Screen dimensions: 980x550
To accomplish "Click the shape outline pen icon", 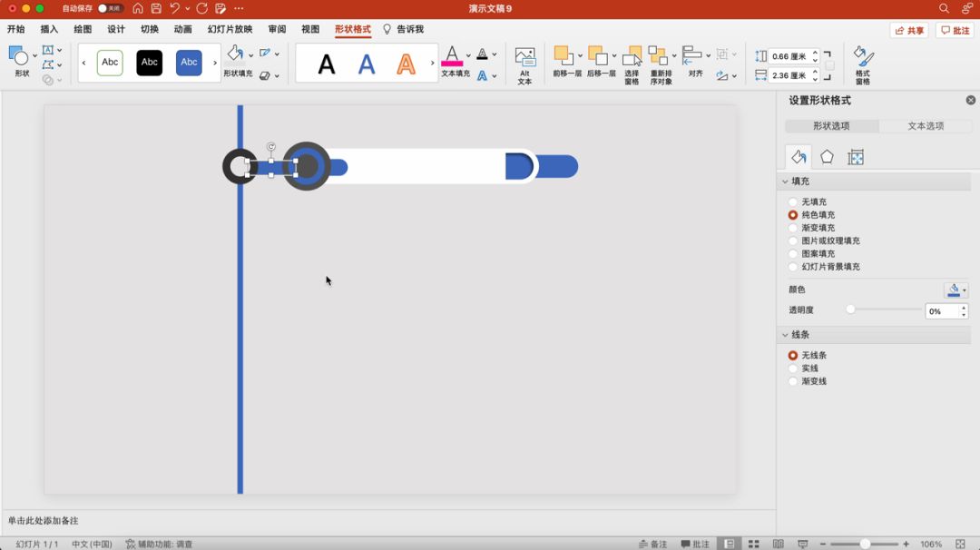I will point(265,54).
